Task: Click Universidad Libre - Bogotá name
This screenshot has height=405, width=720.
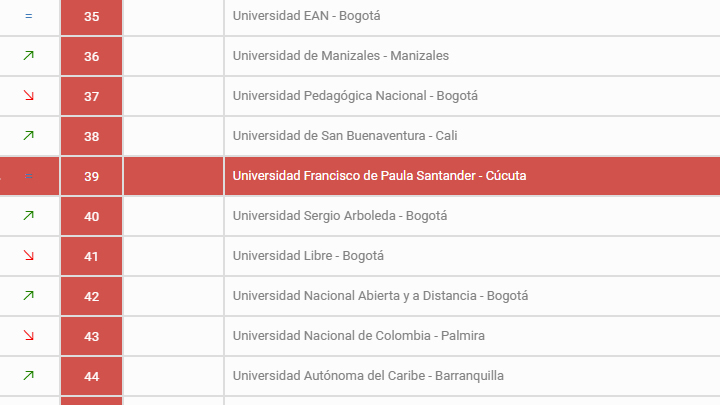Action: 307,256
